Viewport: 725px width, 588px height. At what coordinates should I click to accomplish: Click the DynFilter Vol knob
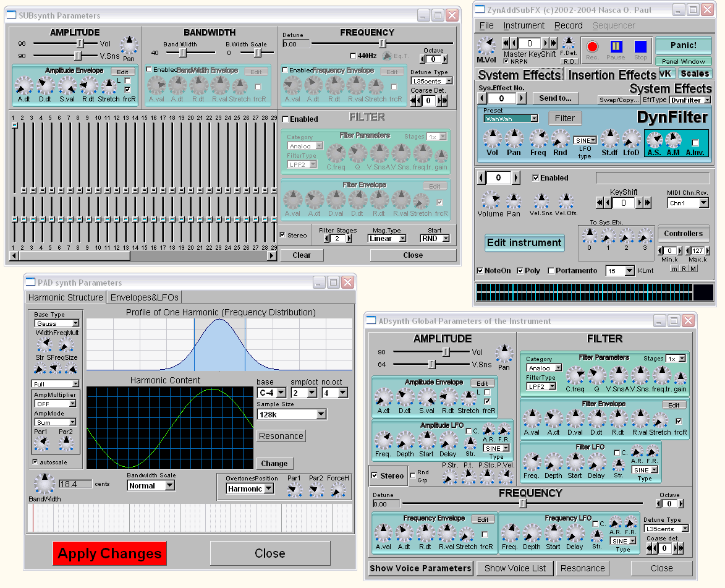(x=493, y=138)
